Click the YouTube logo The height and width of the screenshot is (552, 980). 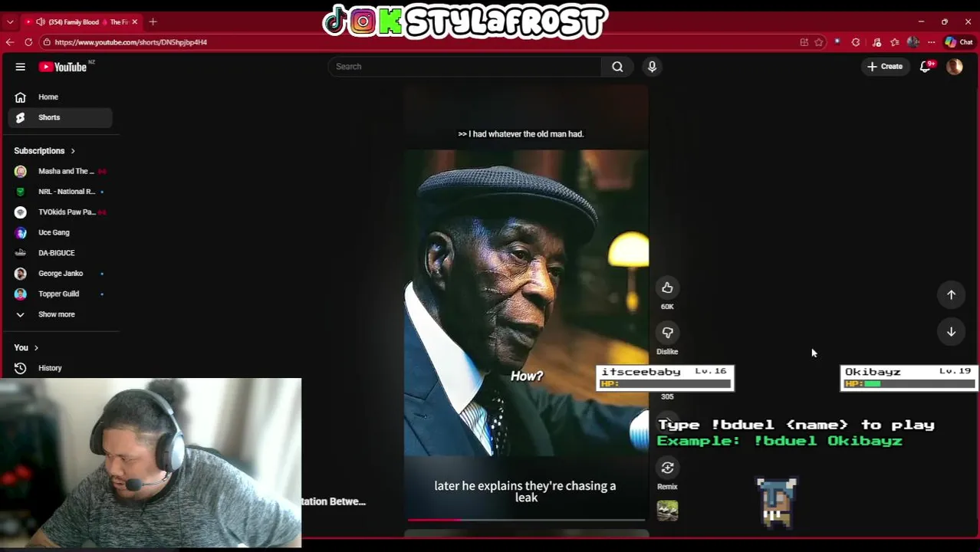click(x=63, y=67)
